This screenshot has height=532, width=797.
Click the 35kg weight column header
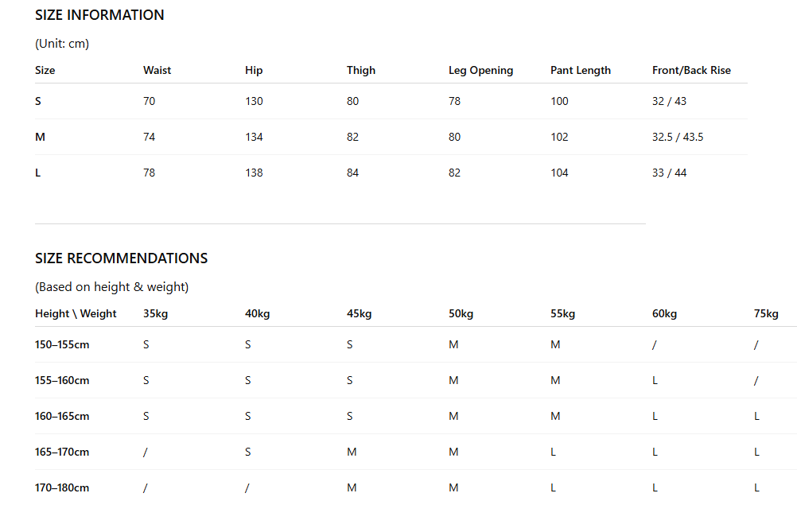point(156,313)
